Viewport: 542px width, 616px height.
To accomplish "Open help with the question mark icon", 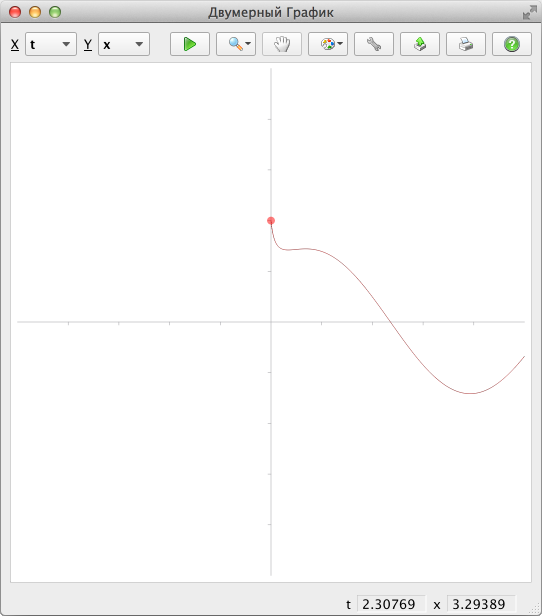I will coord(512,44).
